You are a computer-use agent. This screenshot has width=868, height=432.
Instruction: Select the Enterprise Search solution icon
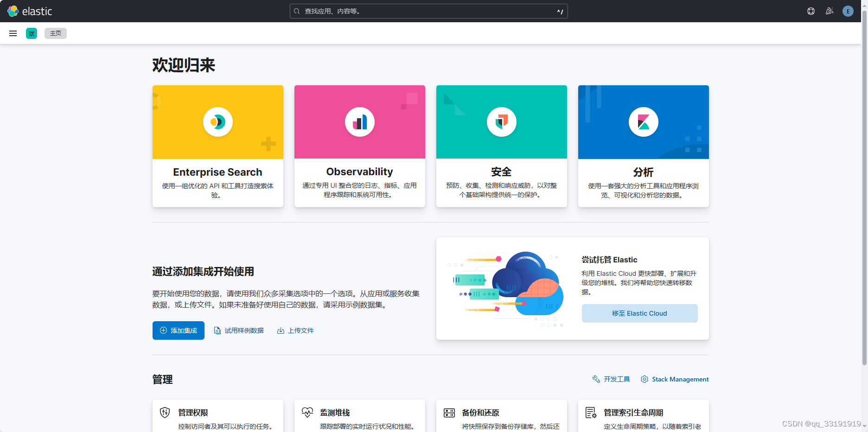(217, 122)
